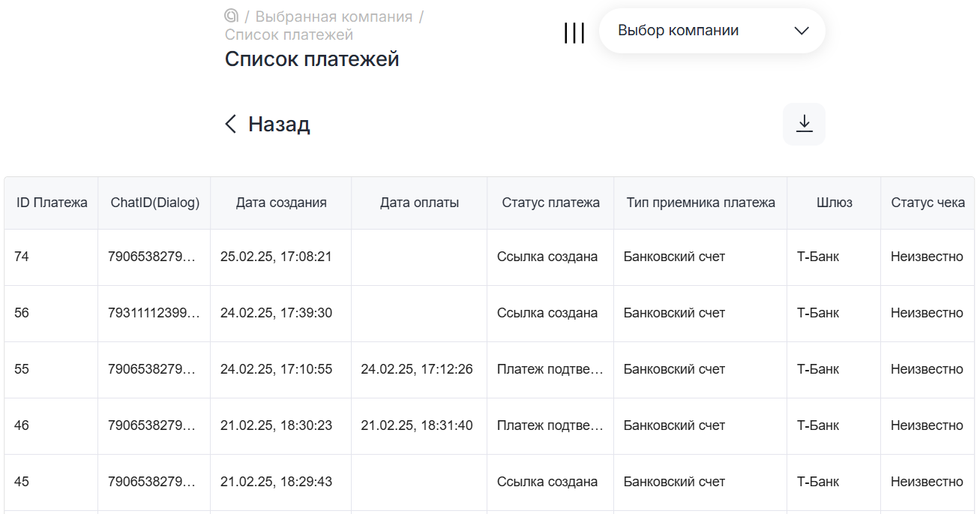The width and height of the screenshot is (980, 514).
Task: Expand company selector via chevron arrow
Action: pyautogui.click(x=801, y=31)
